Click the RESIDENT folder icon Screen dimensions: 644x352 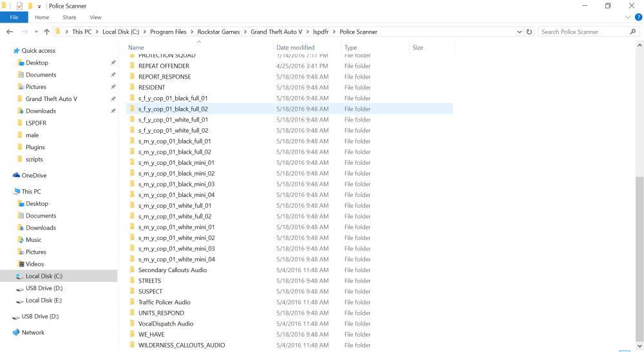(132, 87)
